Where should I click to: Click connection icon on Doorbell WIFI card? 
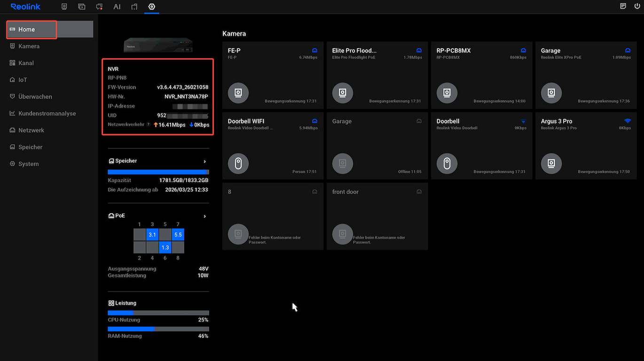pyautogui.click(x=315, y=121)
